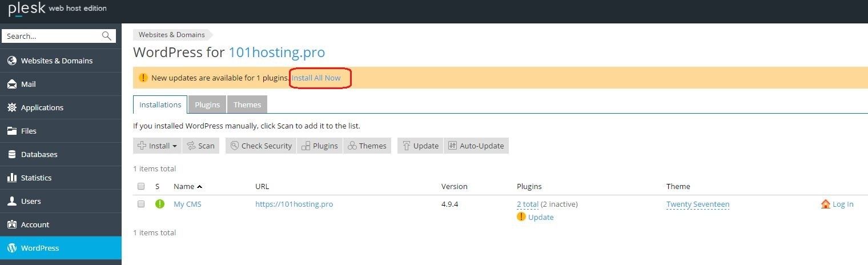This screenshot has height=265, width=868.
Task: Click the version 4.9.4 cell
Action: (x=451, y=204)
